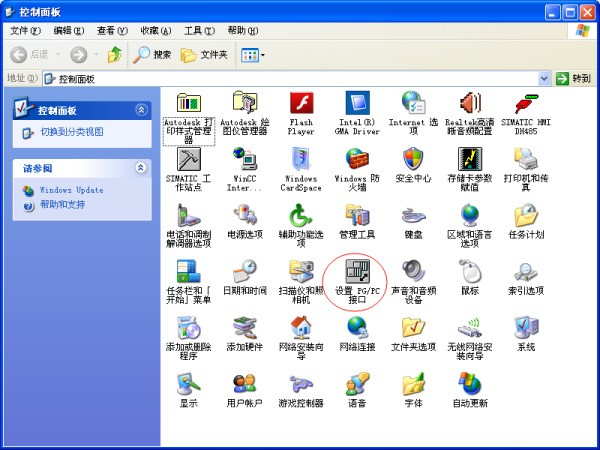Collapse the 控制面板 sidebar section
This screenshot has height=450, width=600.
pyautogui.click(x=141, y=110)
